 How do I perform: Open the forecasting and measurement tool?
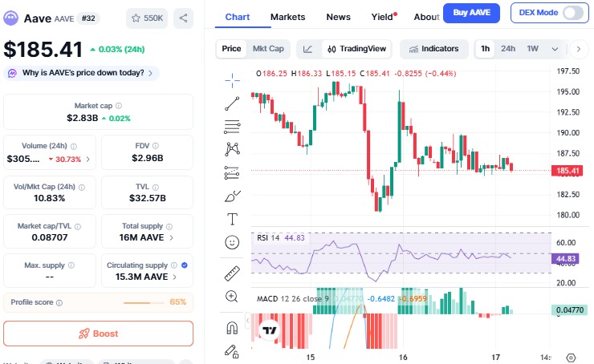pos(232,172)
